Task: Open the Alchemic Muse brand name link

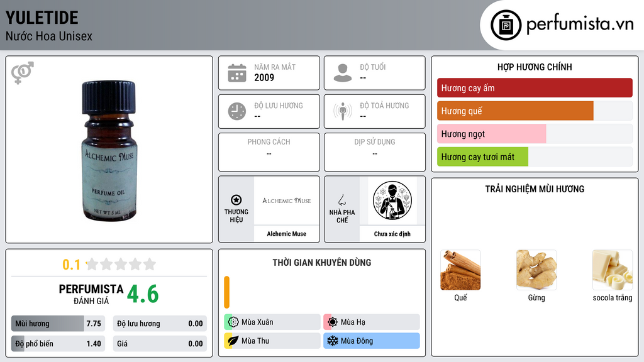Action: [287, 234]
